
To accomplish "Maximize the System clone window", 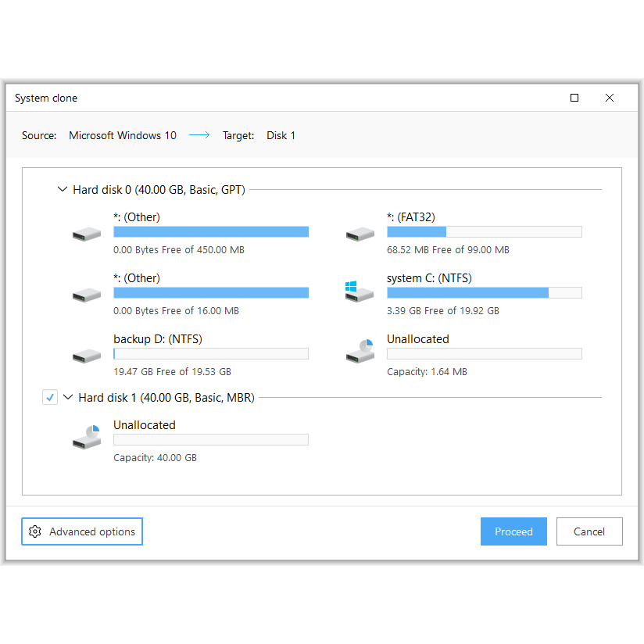I will (574, 98).
